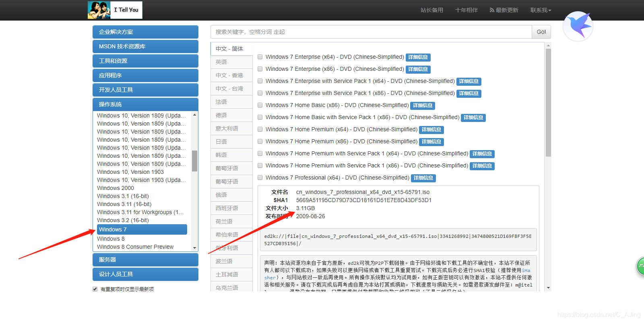Select Windows 3.2 (16-bit) entry
644x322 pixels.
pyautogui.click(x=123, y=220)
